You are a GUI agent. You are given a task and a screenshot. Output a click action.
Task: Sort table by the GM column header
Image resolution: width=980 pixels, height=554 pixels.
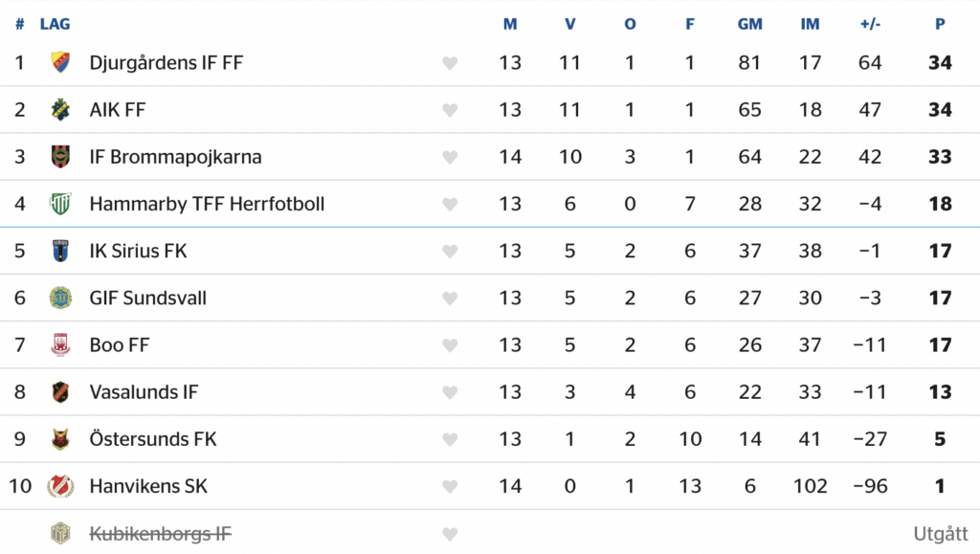pyautogui.click(x=749, y=24)
